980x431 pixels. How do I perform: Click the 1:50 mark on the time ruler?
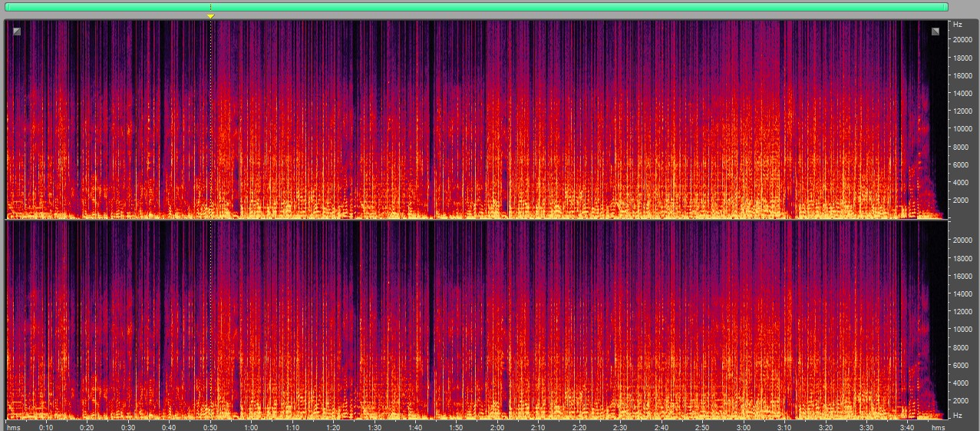point(457,427)
